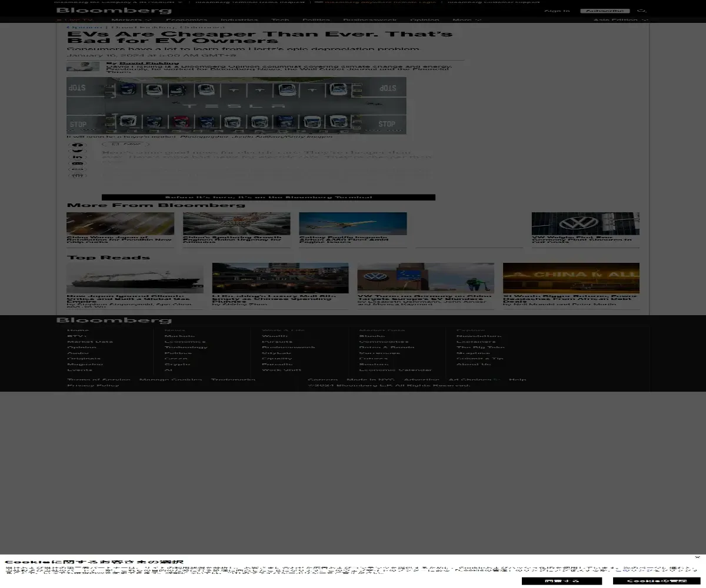Open footer Wealth link
This screenshot has height=588, width=706.
click(275, 336)
